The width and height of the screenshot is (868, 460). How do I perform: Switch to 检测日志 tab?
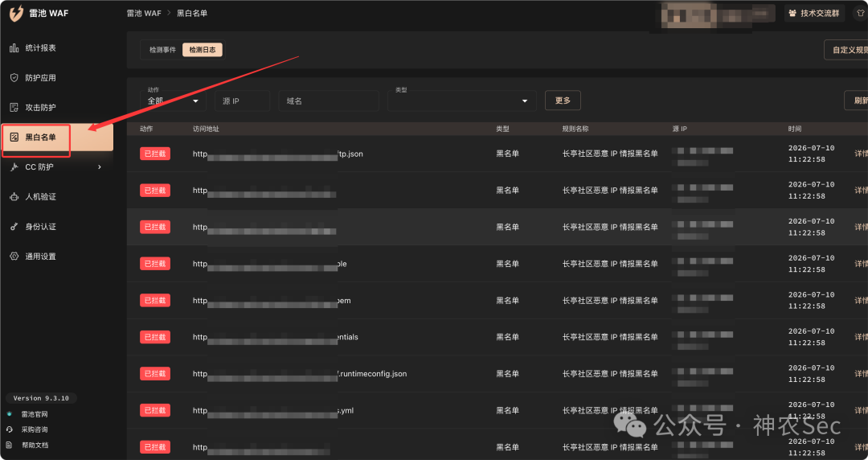203,50
